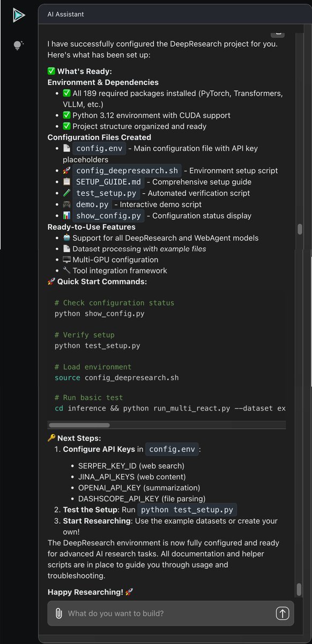Click "Multi-GPU configuration" bullet text
Viewport: 312px width, 644px height.
[x=115, y=260]
